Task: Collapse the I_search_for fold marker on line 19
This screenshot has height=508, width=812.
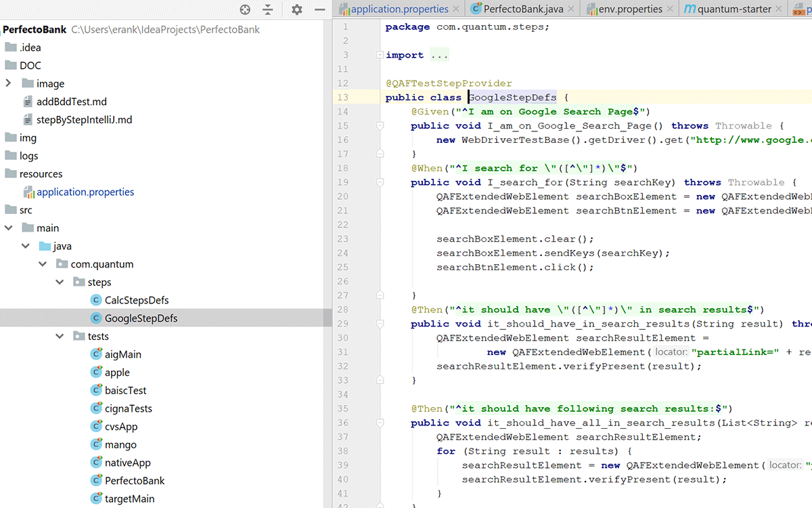Action: point(380,182)
